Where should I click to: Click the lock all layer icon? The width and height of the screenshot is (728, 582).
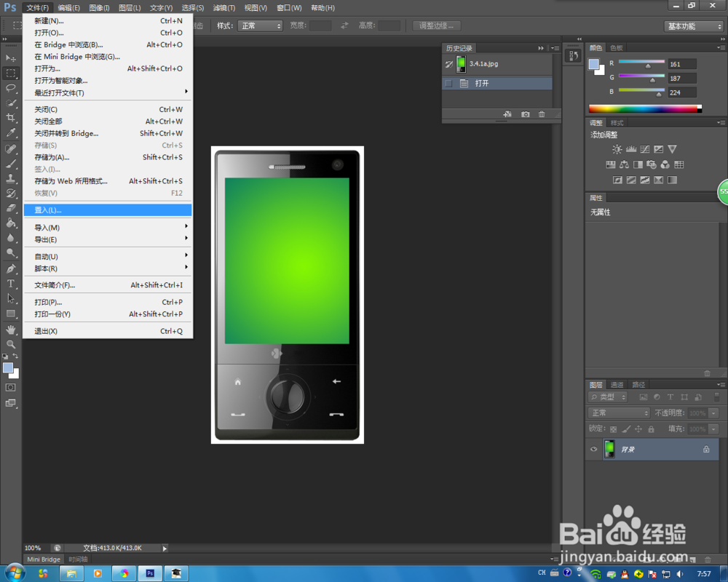point(651,428)
